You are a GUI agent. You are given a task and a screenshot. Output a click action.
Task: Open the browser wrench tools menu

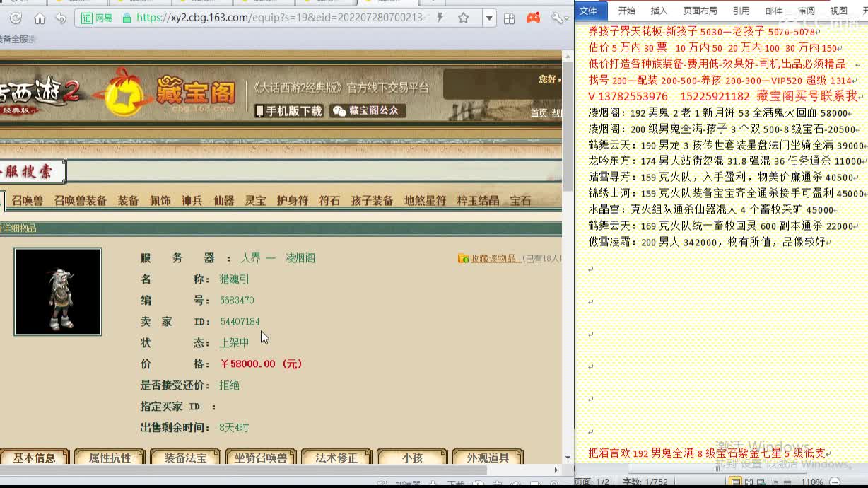(x=558, y=18)
